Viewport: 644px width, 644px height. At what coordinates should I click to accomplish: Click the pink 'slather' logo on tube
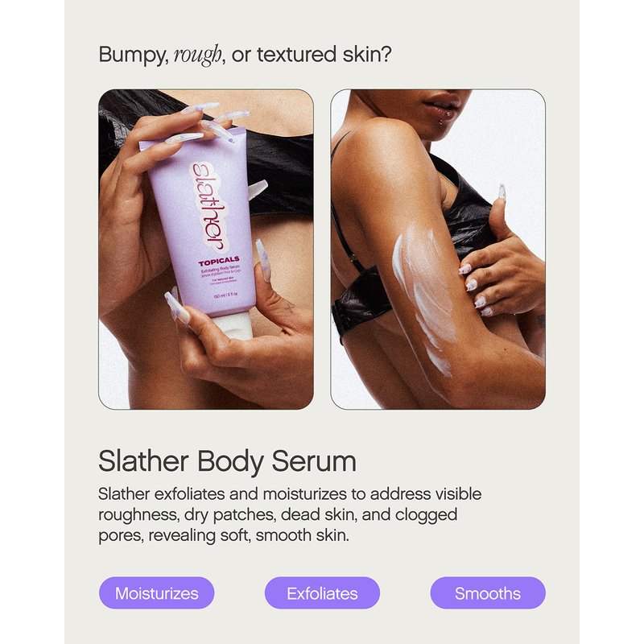click(208, 207)
